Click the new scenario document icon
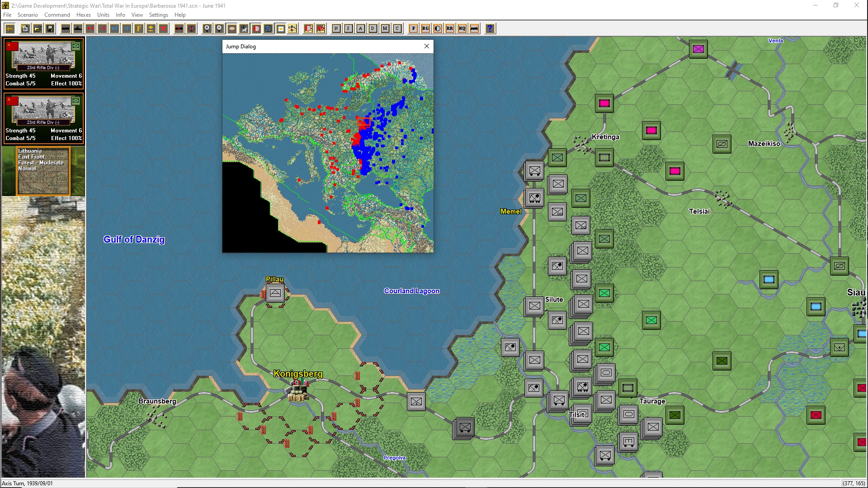The height and width of the screenshot is (488, 868). coord(25,28)
